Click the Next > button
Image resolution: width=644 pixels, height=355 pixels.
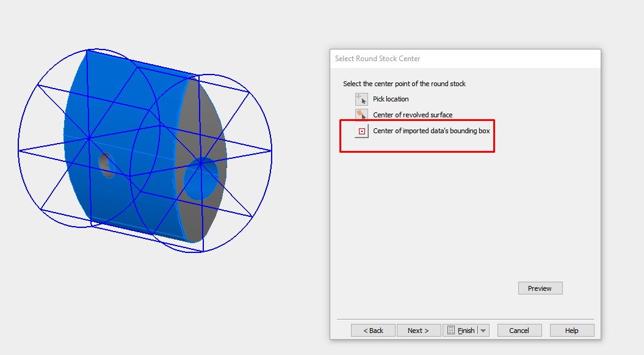pos(419,330)
